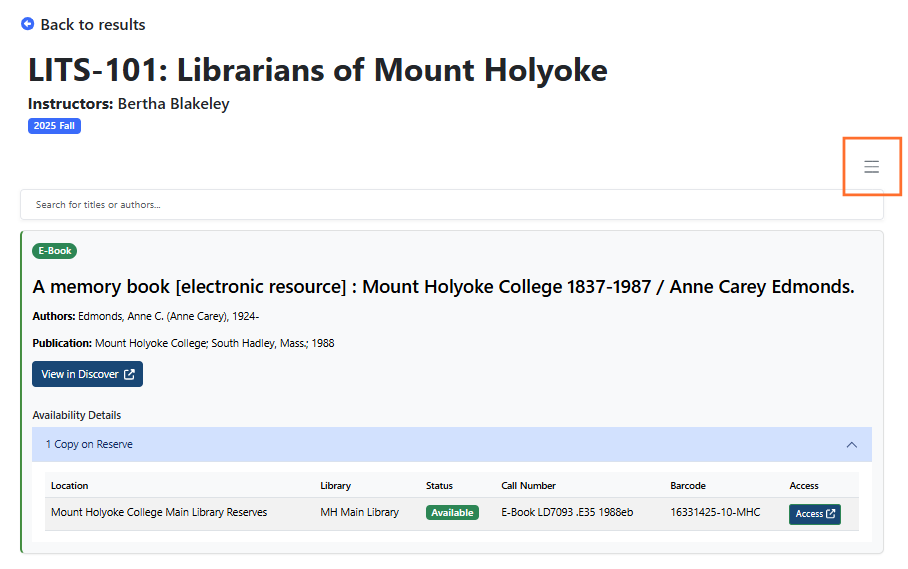908x569 pixels.
Task: Select the Barcode column header
Action: pos(687,486)
